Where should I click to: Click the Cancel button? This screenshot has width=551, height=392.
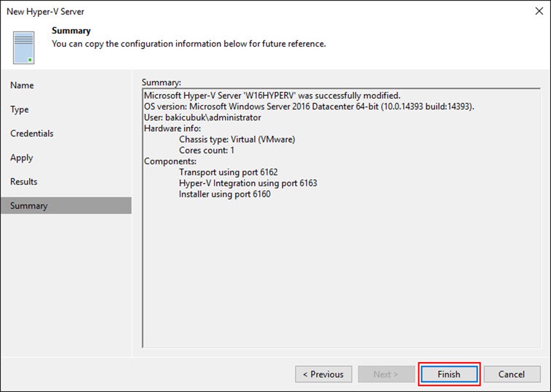(x=512, y=374)
